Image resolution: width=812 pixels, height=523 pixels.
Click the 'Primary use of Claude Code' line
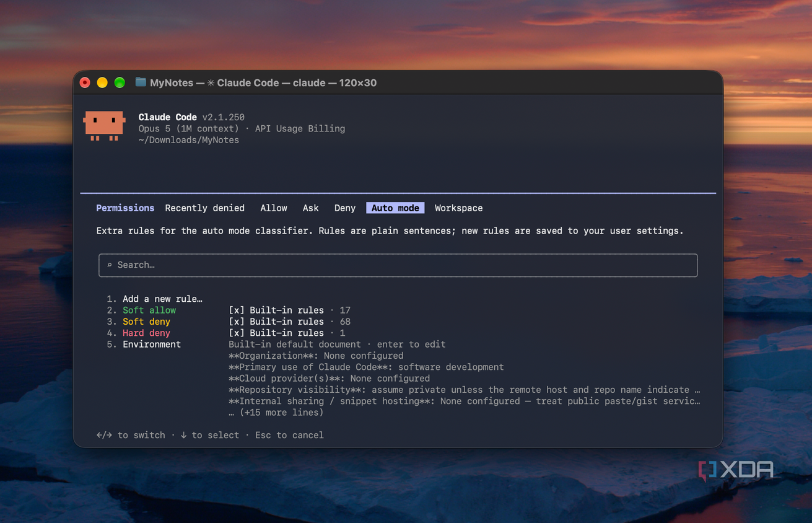tap(366, 367)
